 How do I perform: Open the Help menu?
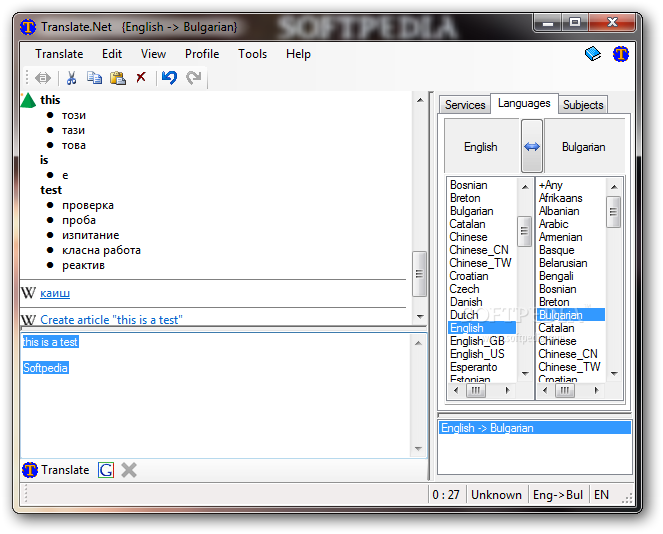coord(298,54)
